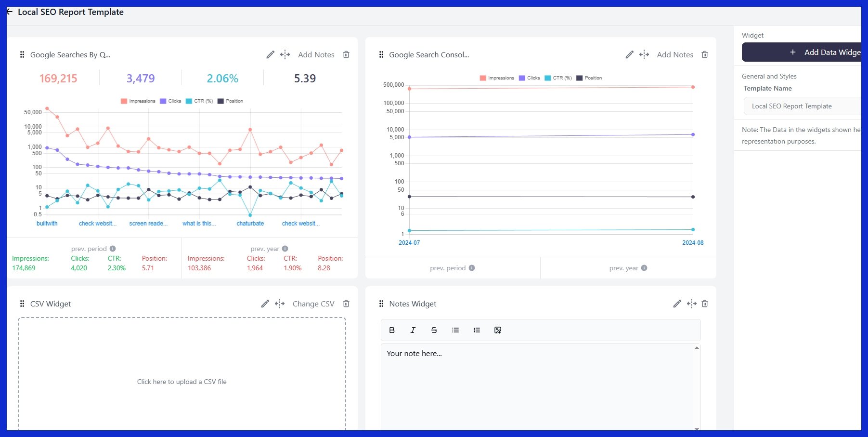Move the Google Search Console widget
Viewport: 868px width, 437px height.
(644, 54)
